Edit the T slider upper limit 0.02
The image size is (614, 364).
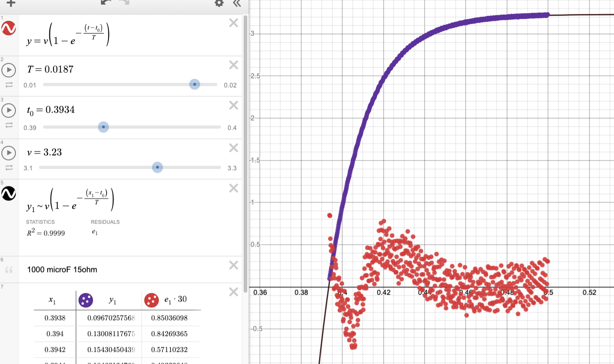click(x=231, y=85)
